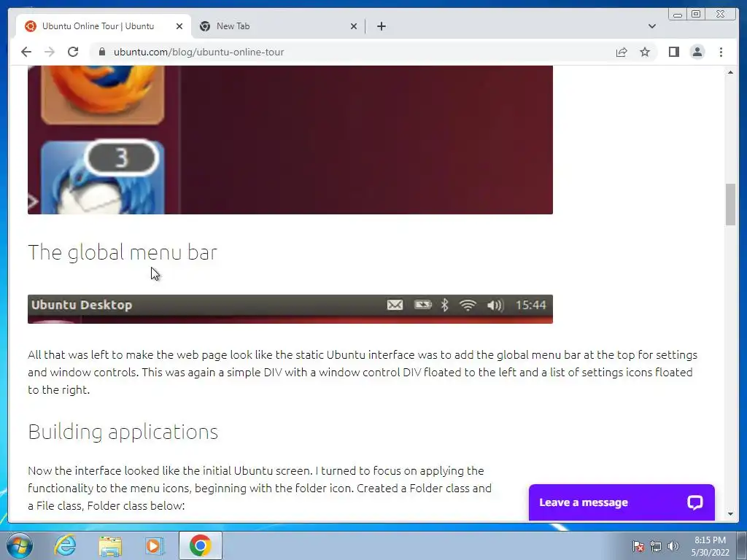Click paragraph starting "All that was left"
Viewport: 747px width, 560px height.
(x=363, y=373)
